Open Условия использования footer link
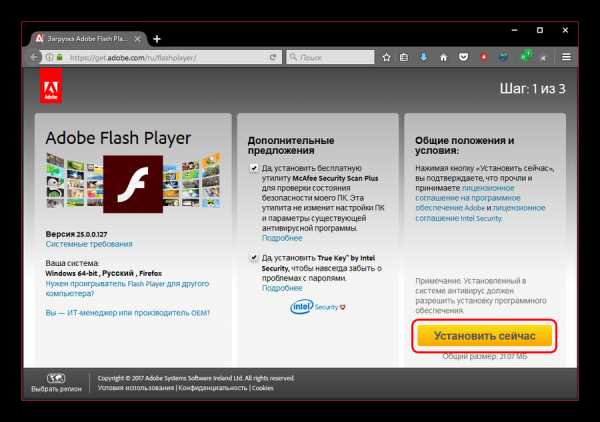The height and width of the screenshot is (422, 600). point(136,388)
